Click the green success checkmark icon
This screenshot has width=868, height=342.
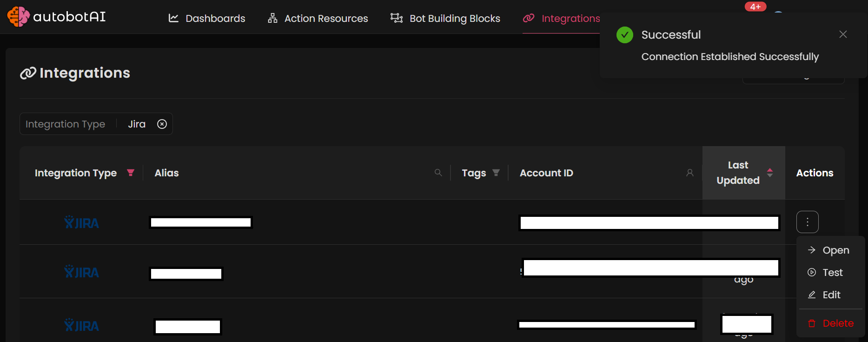624,35
